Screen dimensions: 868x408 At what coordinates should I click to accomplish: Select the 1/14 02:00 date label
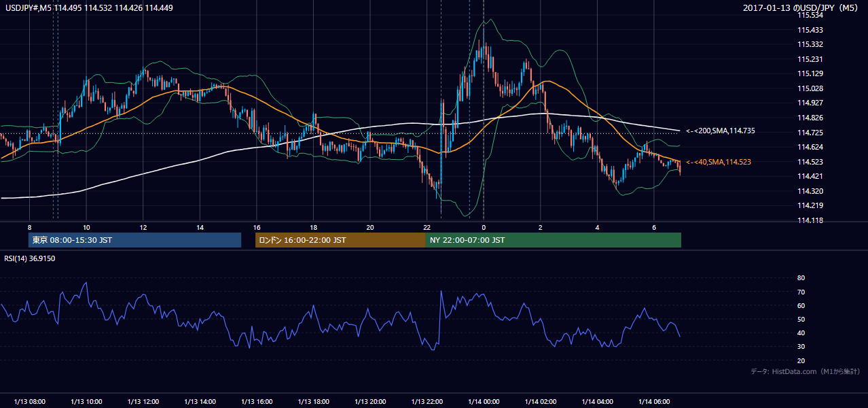(540, 402)
